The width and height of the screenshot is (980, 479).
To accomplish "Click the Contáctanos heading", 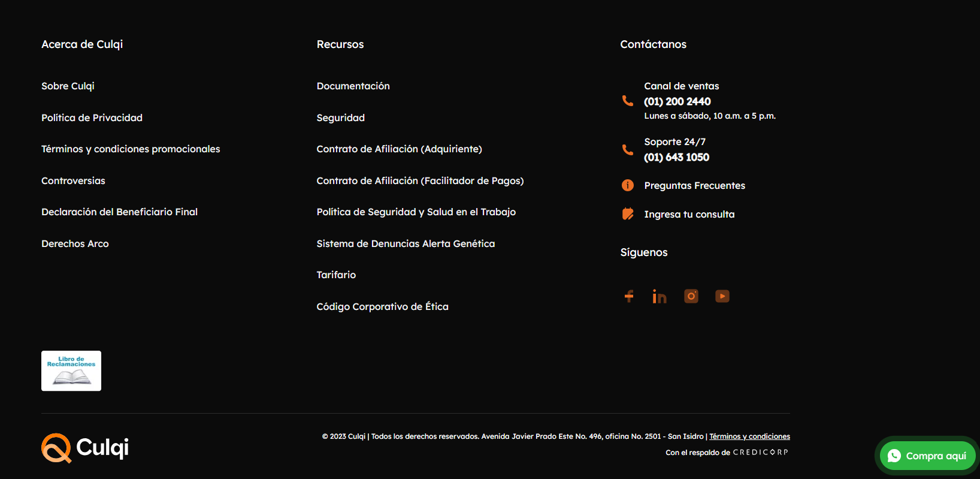I will click(x=653, y=44).
